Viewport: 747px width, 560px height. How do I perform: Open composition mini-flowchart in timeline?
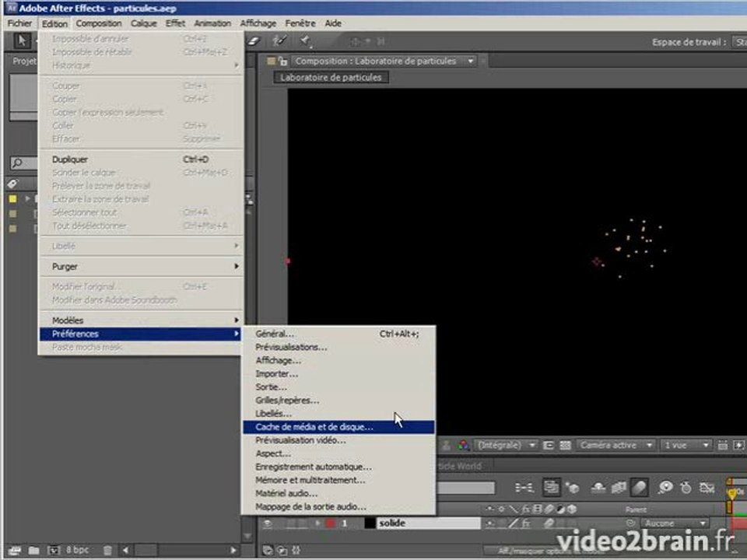[524, 487]
